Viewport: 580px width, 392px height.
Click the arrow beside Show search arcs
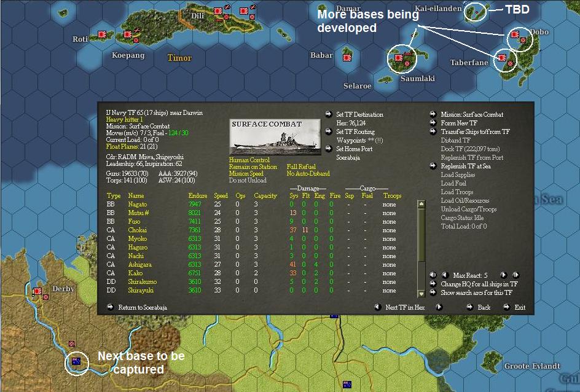[x=433, y=292]
